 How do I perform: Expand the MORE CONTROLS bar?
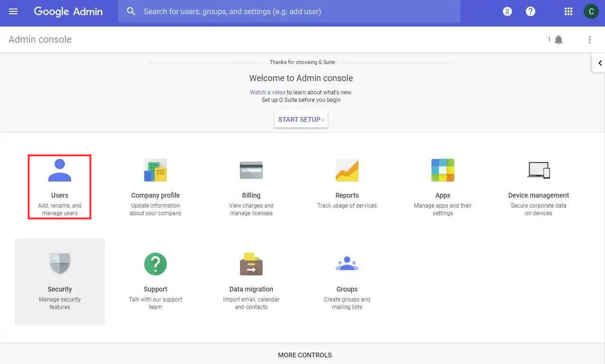pos(304,355)
